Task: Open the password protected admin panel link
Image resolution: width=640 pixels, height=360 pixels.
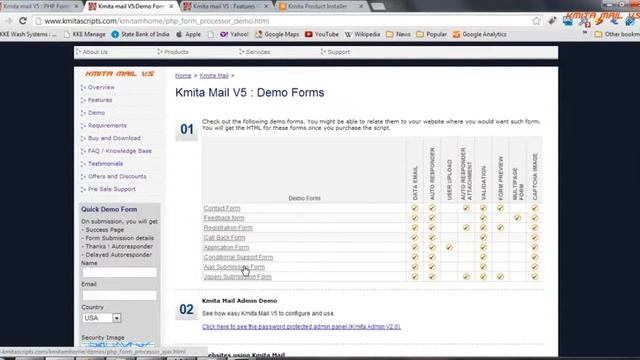Action: 301,327
